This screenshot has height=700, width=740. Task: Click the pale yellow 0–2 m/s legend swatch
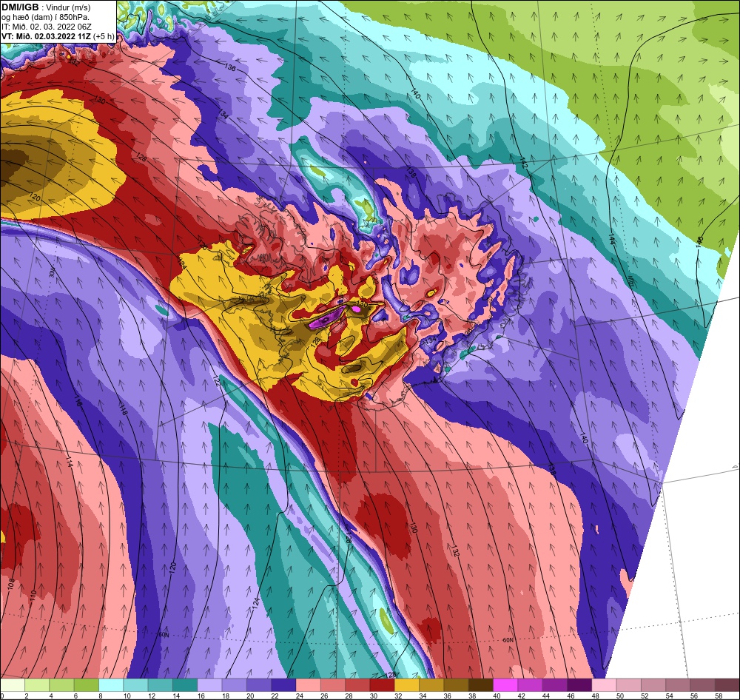[x=13, y=685]
